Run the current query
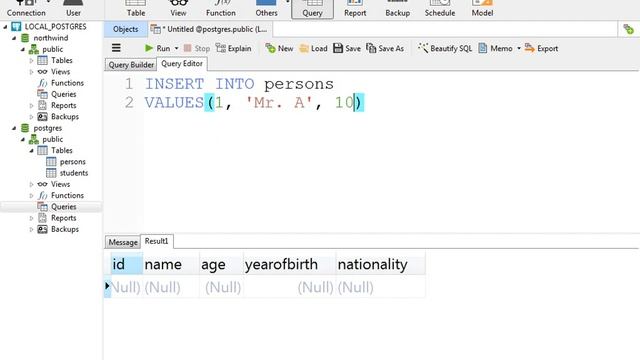Screen dimensions: 640x360 [x=158, y=48]
